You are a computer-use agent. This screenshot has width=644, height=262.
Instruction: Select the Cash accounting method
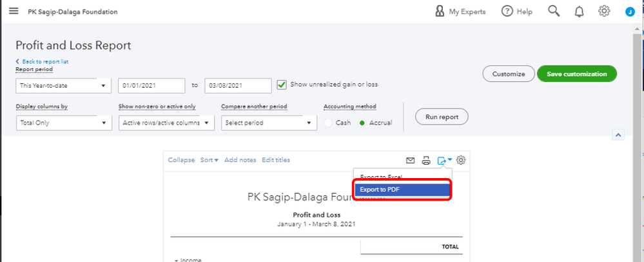point(328,123)
